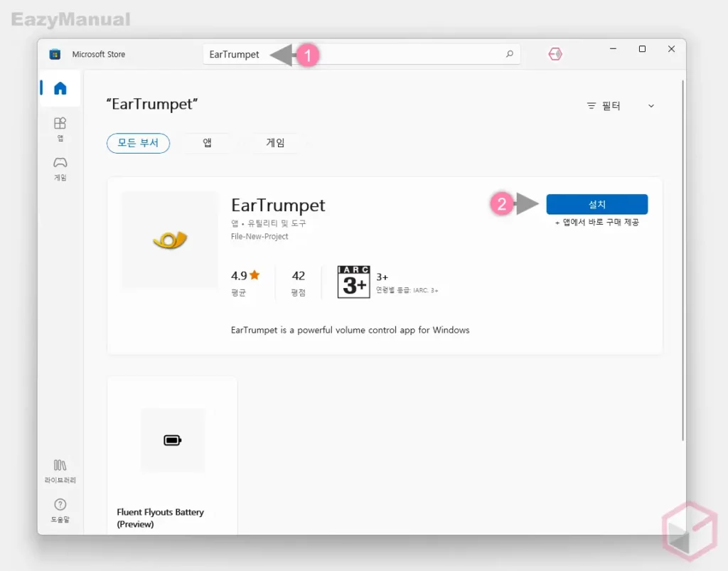Select the All departments (모든 부서) tab
This screenshot has height=571, width=728.
pos(139,143)
